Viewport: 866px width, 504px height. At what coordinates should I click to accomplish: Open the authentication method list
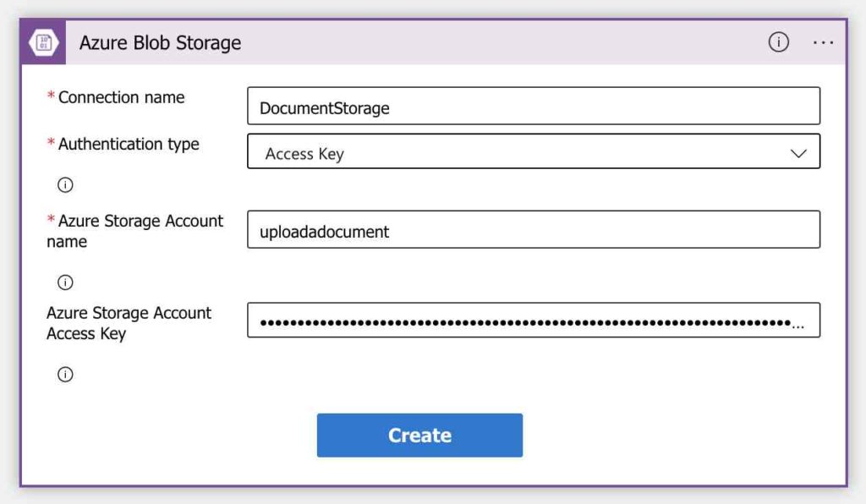[x=533, y=152]
